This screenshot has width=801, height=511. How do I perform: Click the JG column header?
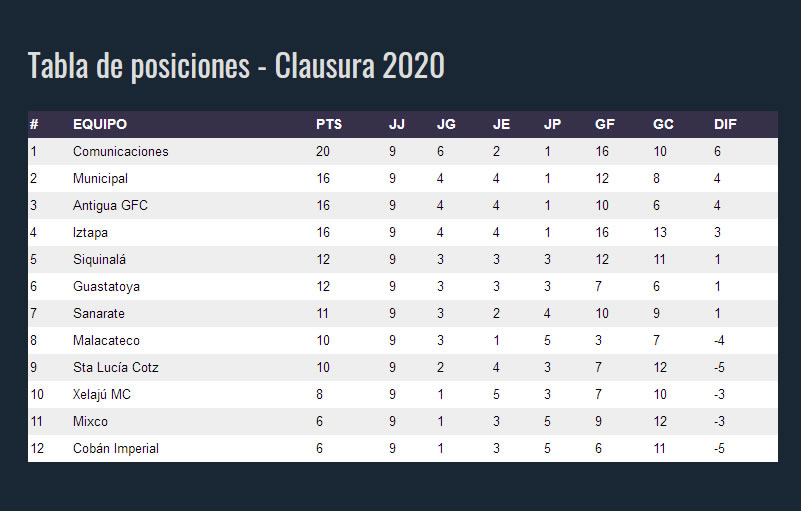pyautogui.click(x=446, y=124)
